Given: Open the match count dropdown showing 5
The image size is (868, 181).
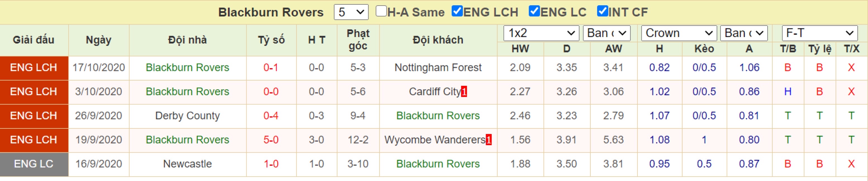Looking at the screenshot, I should pos(351,12).
